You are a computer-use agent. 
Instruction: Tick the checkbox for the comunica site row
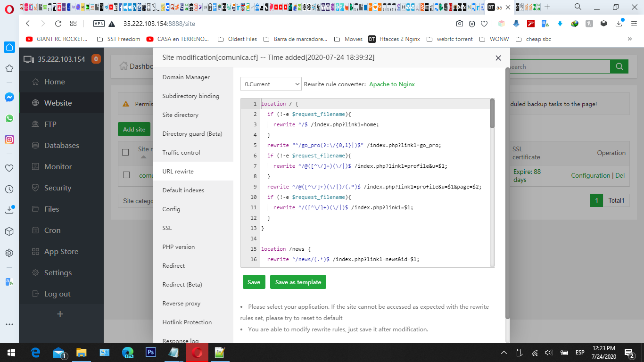(126, 175)
